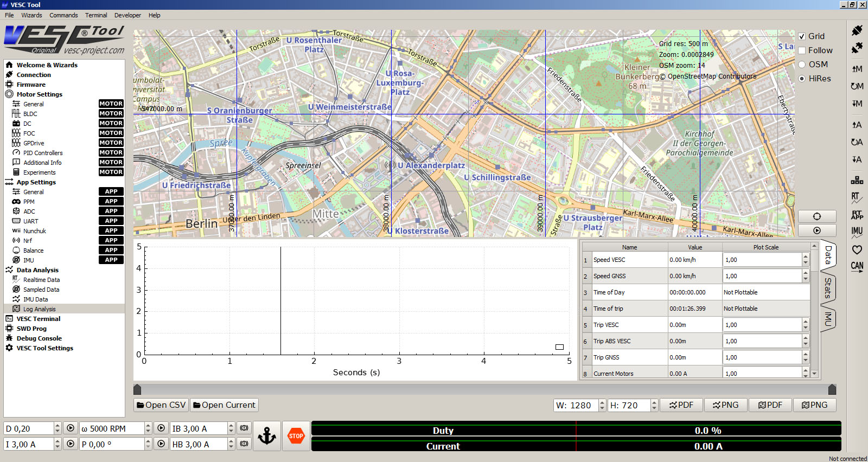The image size is (868, 462).
Task: Click the write motor configuration icon
Action: point(857,104)
